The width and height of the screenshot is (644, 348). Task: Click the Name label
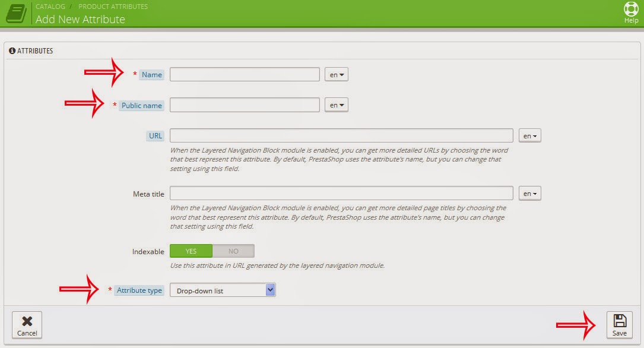click(151, 75)
